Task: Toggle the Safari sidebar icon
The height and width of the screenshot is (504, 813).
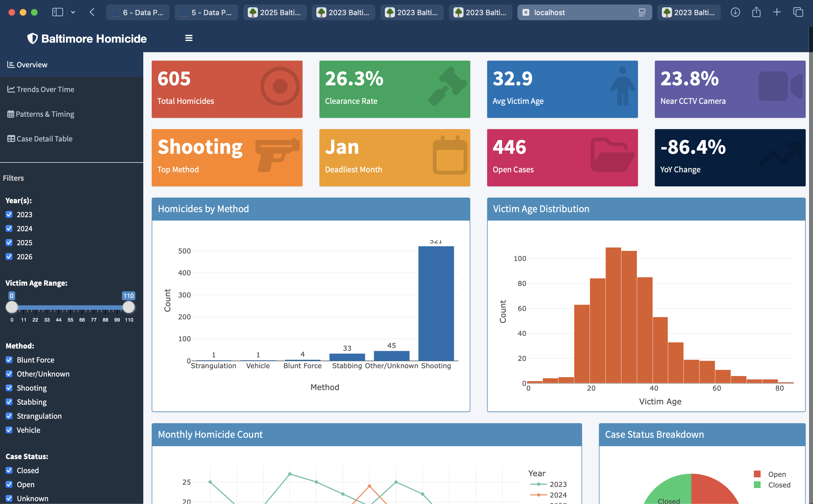Action: [57, 12]
